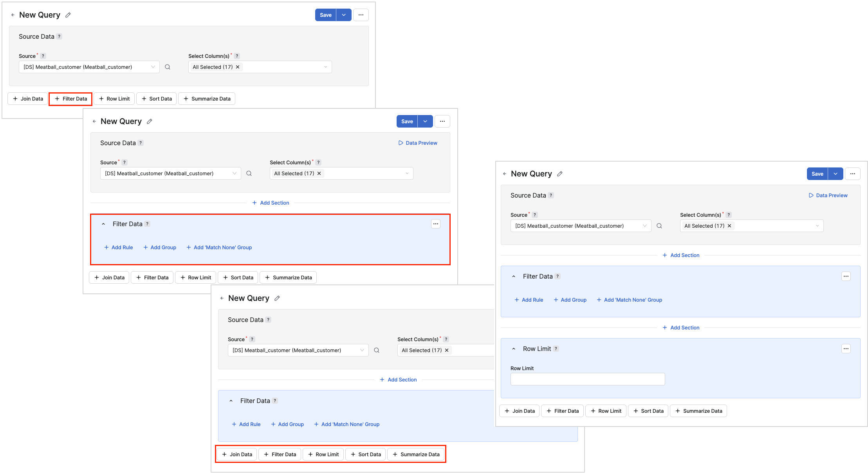
Task: Open Data Preview in the Row Limit window
Action: pyautogui.click(x=828, y=195)
